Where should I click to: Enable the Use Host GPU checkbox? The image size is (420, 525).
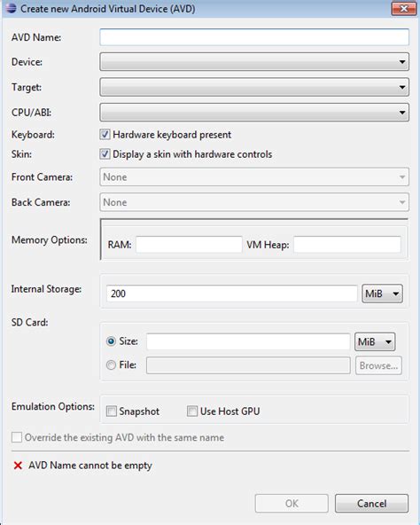(192, 411)
